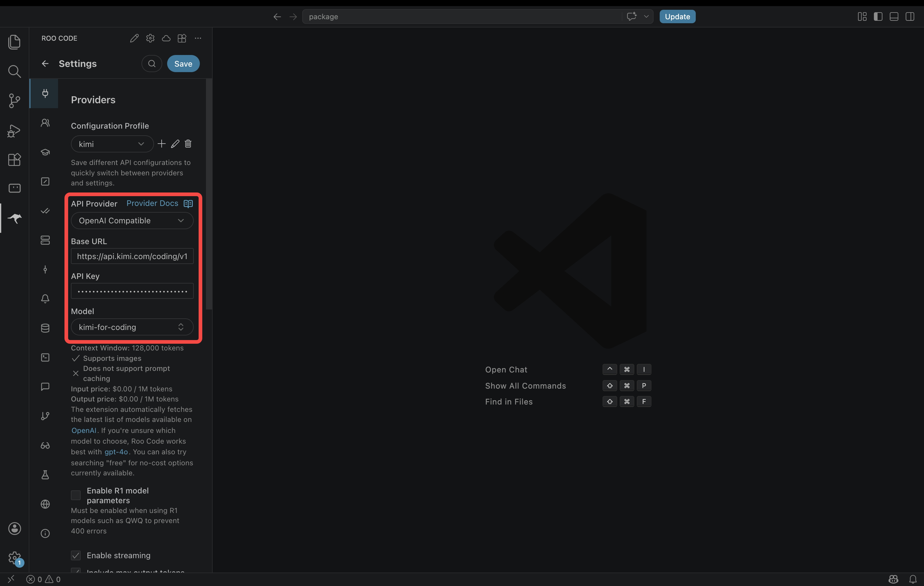Open the settings search magnifier
The width and height of the screenshot is (924, 586).
click(152, 63)
